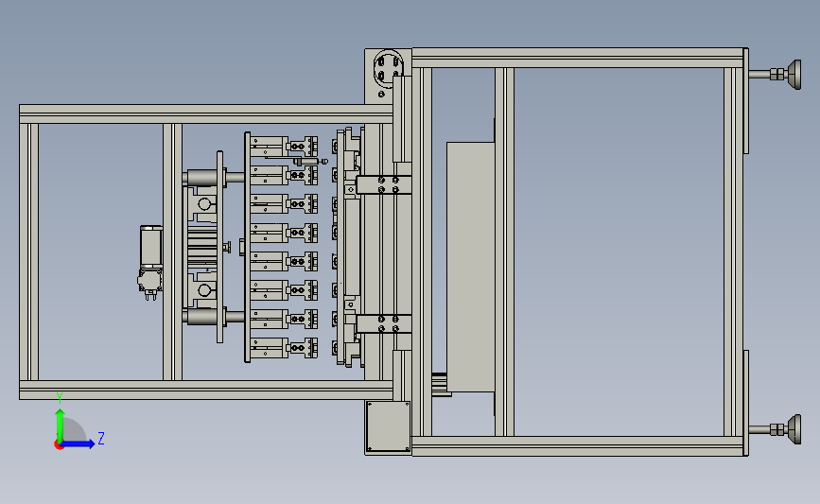Click the red origin ball of the triad
Image resolution: width=820 pixels, height=504 pixels.
59,445
